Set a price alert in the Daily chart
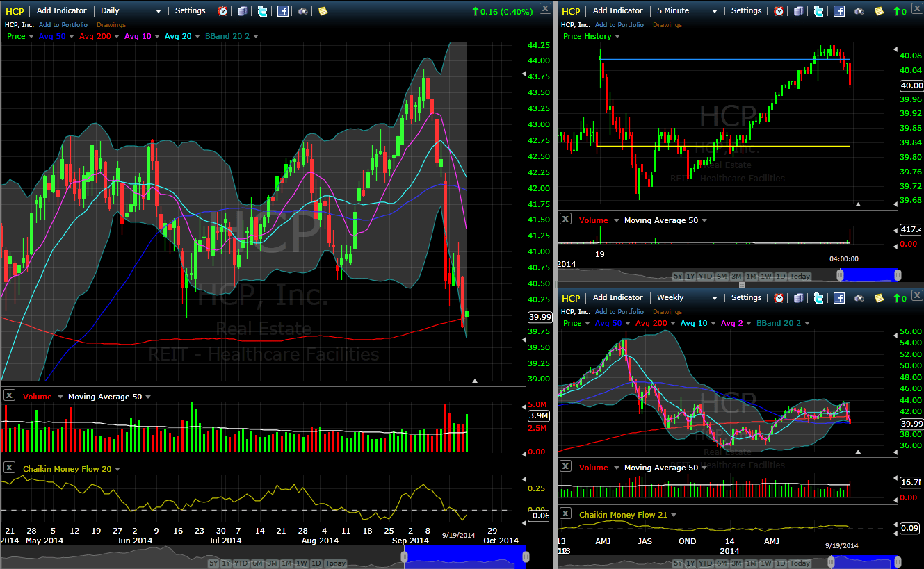 222,11
